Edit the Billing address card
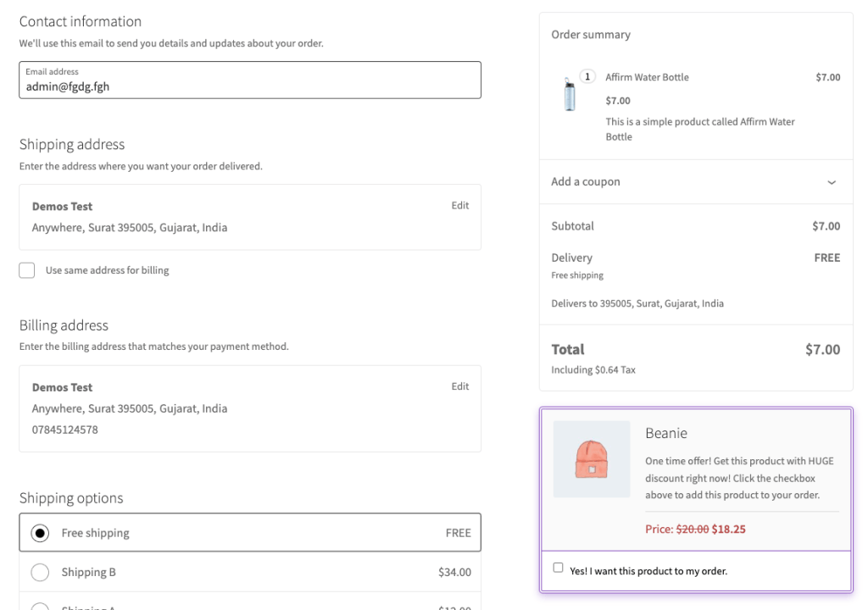 [x=460, y=386]
